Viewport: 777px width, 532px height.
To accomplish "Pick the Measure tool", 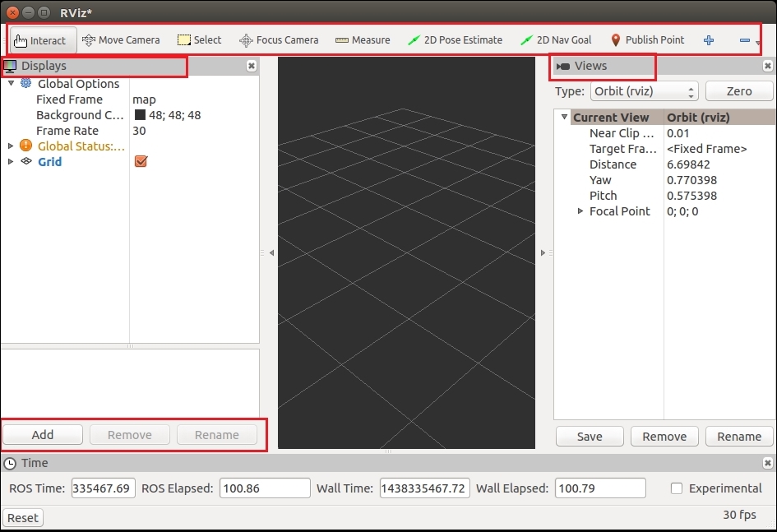I will tap(363, 40).
